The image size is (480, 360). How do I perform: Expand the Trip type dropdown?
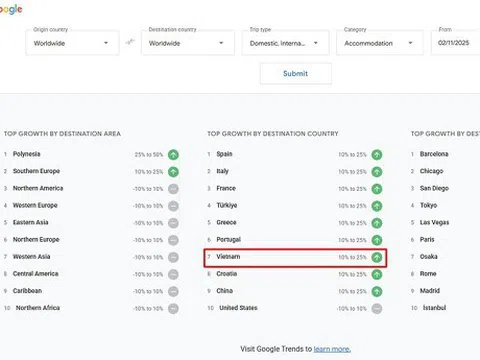coord(285,43)
